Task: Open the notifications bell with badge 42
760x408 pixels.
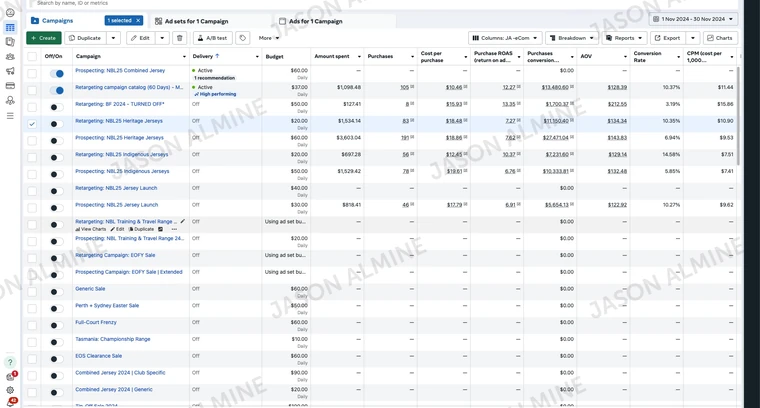Action: tap(11, 403)
